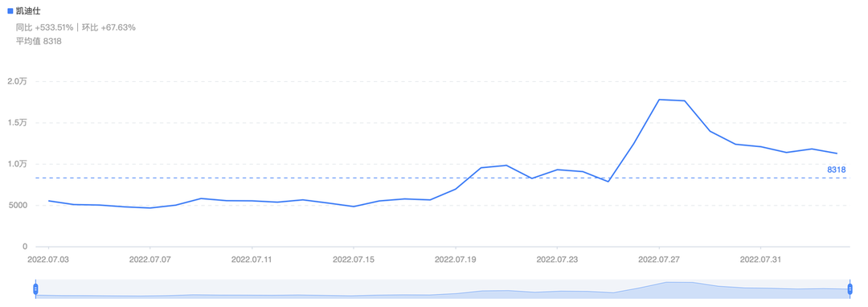Click the 1.5万 y-axis label

(x=17, y=123)
